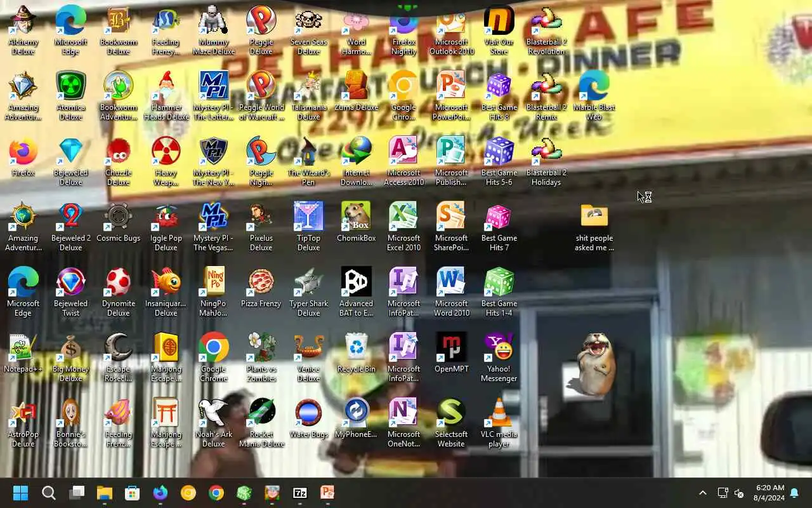Click the Windows Start button
This screenshot has height=508, width=812.
tap(21, 493)
